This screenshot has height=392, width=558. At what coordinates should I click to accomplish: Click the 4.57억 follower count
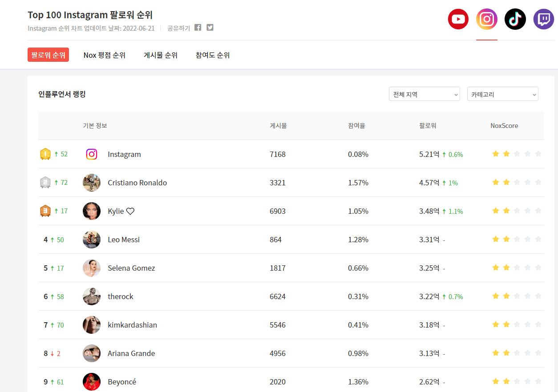(429, 183)
